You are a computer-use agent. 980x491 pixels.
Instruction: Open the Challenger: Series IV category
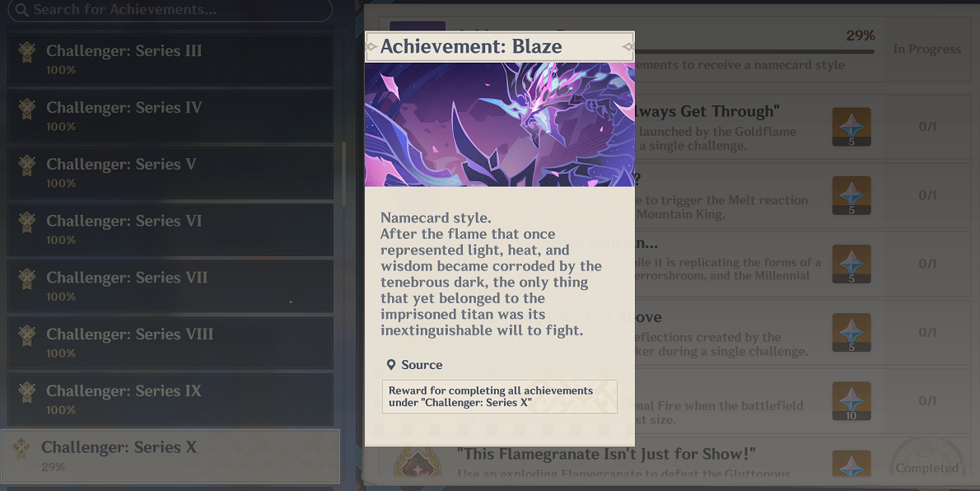tap(170, 116)
